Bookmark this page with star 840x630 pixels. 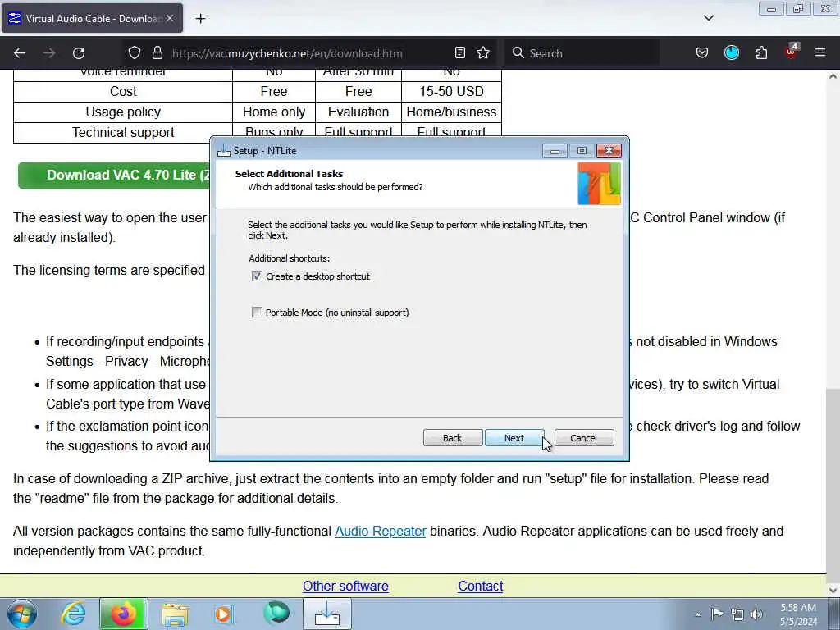(483, 53)
